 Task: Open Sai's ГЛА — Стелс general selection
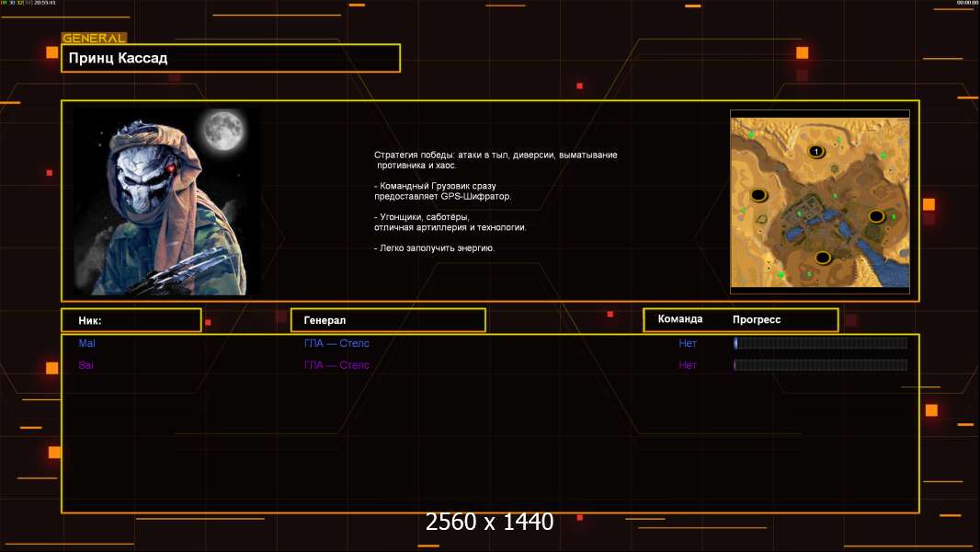(x=336, y=365)
